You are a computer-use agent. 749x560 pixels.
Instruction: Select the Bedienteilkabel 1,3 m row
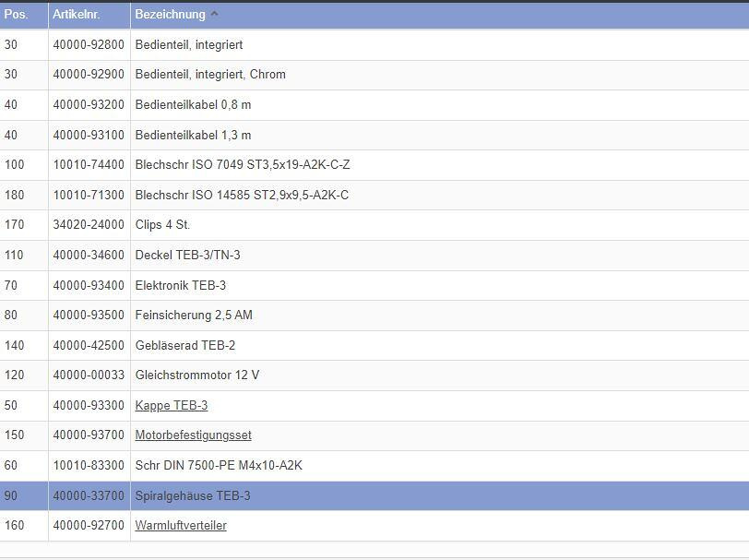pos(193,135)
